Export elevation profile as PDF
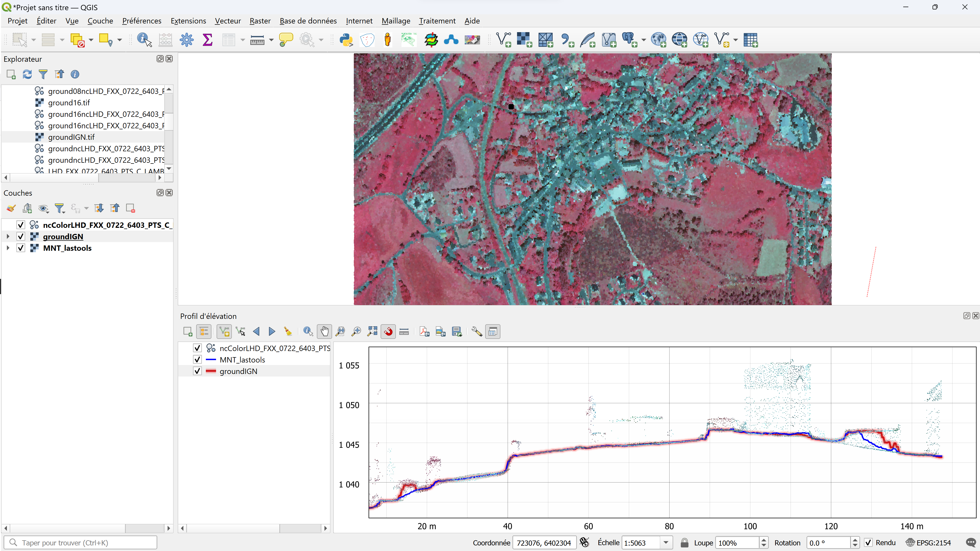Image resolution: width=980 pixels, height=551 pixels. 424,331
